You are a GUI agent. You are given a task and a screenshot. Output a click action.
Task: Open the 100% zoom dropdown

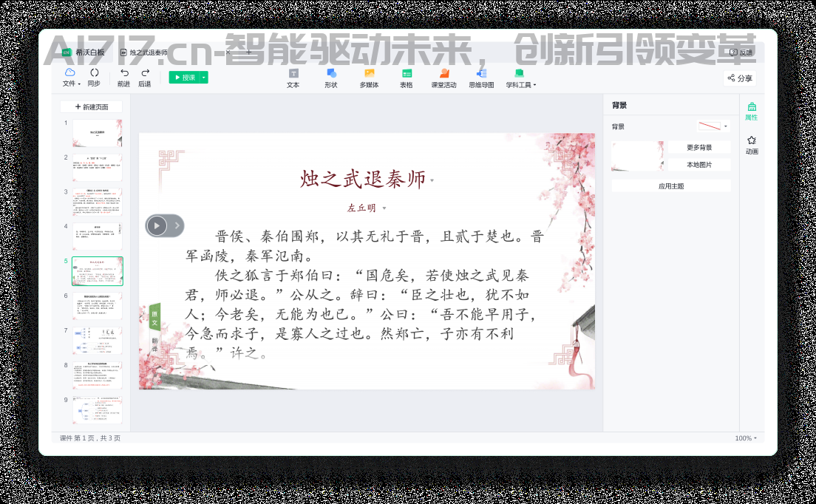pyautogui.click(x=746, y=438)
